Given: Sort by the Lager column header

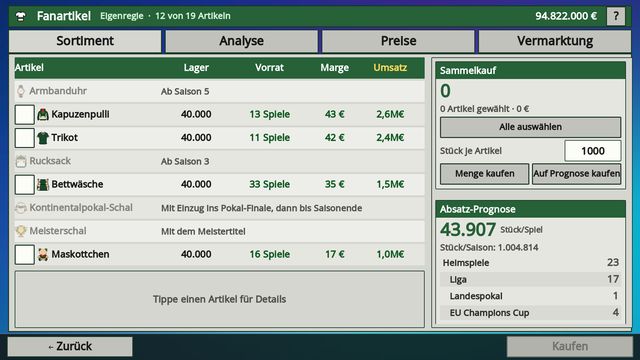Looking at the screenshot, I should pyautogui.click(x=196, y=68).
